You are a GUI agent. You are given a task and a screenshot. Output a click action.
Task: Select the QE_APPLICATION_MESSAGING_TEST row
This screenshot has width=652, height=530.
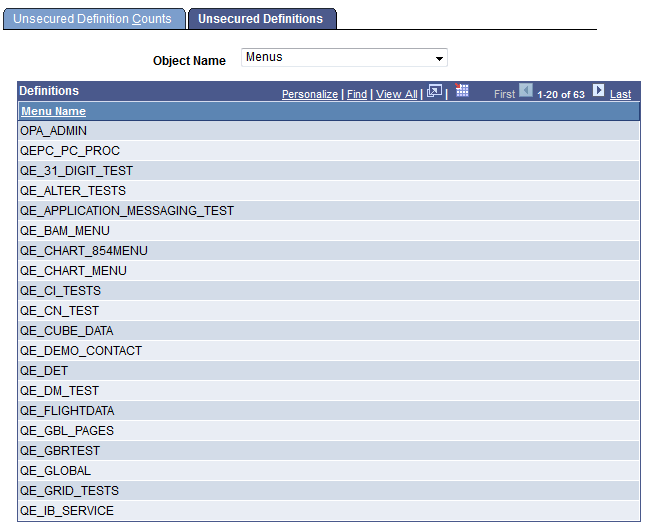(328, 211)
